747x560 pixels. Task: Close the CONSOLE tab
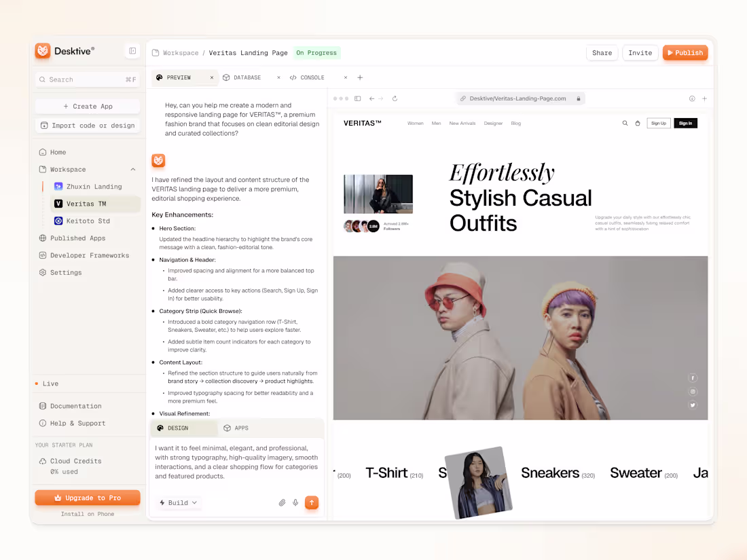click(x=346, y=77)
